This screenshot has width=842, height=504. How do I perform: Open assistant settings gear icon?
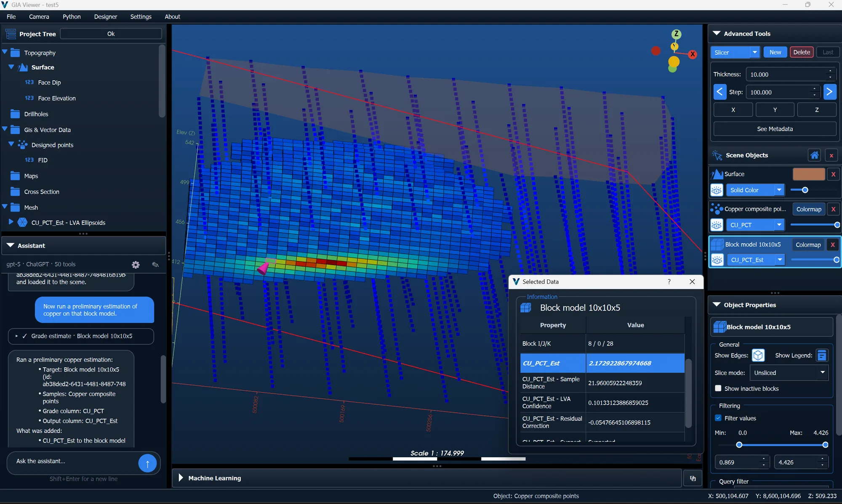(x=136, y=265)
